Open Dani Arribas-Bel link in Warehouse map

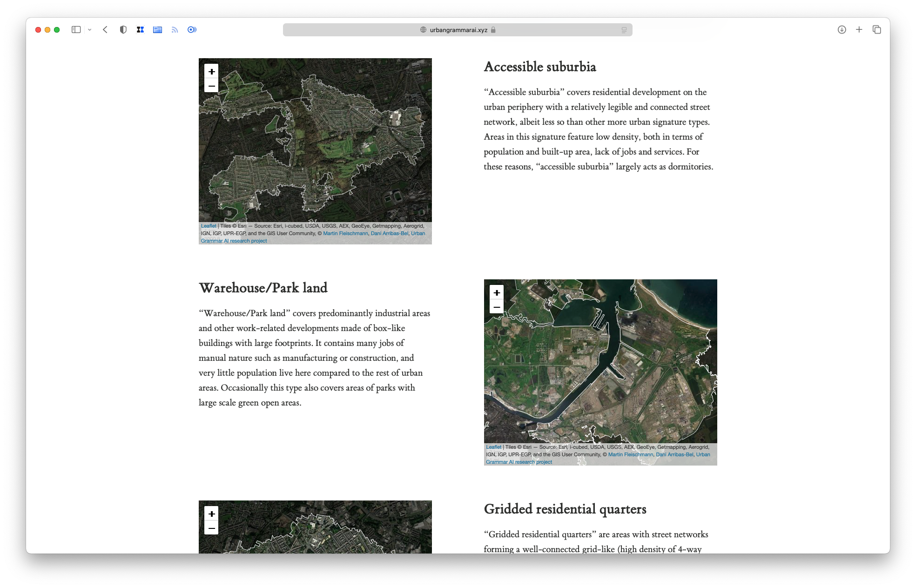click(674, 454)
